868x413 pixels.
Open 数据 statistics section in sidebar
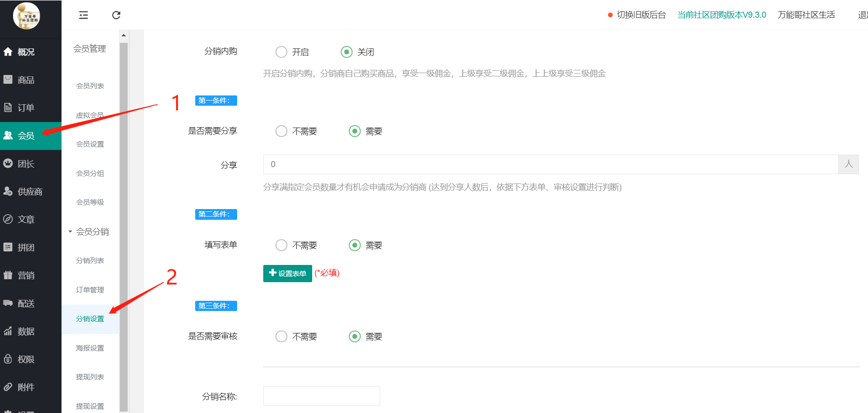click(x=19, y=332)
